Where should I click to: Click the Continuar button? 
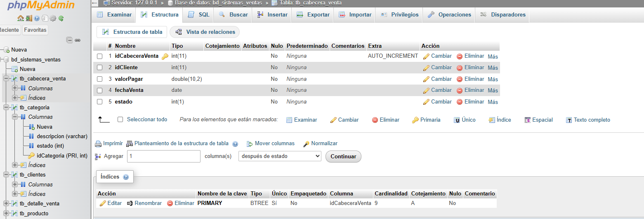coord(343,157)
